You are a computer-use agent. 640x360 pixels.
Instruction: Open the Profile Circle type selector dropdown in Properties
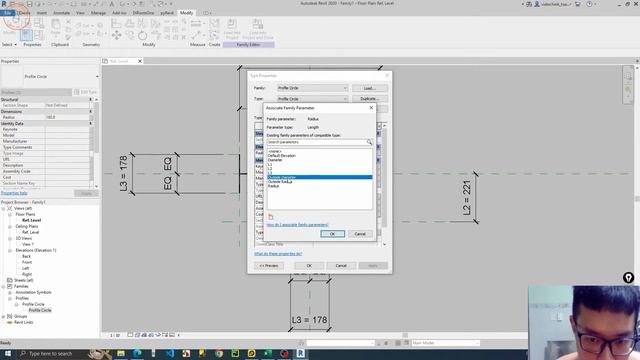pos(97,77)
